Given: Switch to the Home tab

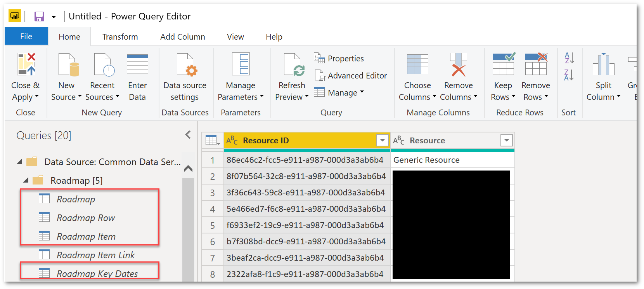Looking at the screenshot, I should pyautogui.click(x=69, y=37).
